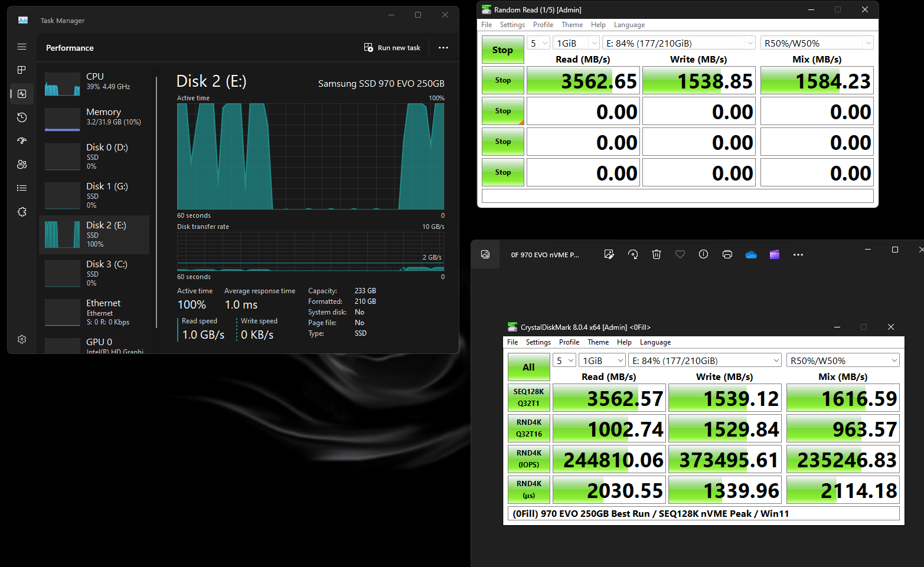Select Disk 3 (C:) entry
The height and width of the screenshot is (567, 924).
[x=94, y=273]
